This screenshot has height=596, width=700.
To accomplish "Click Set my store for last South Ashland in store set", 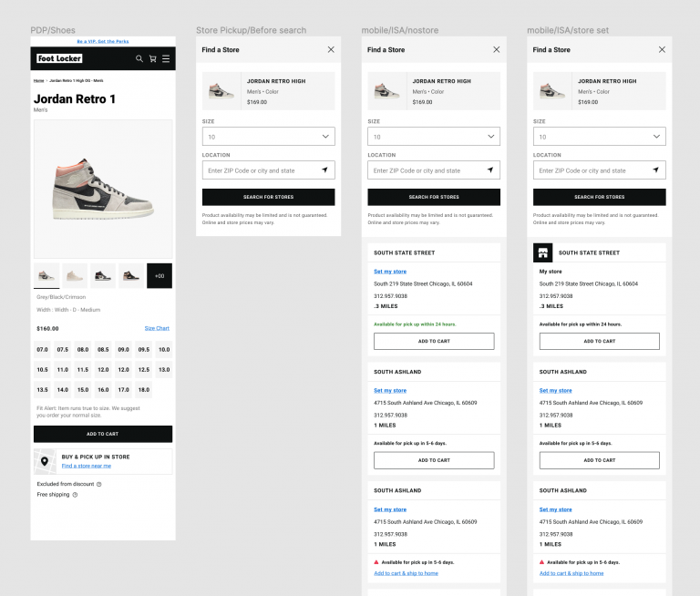I will [556, 509].
